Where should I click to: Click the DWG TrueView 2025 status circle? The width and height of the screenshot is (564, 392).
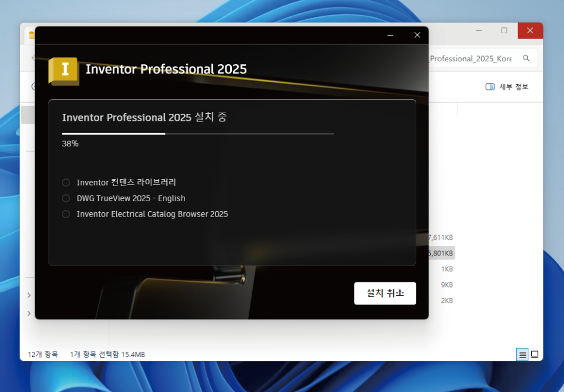tap(66, 198)
